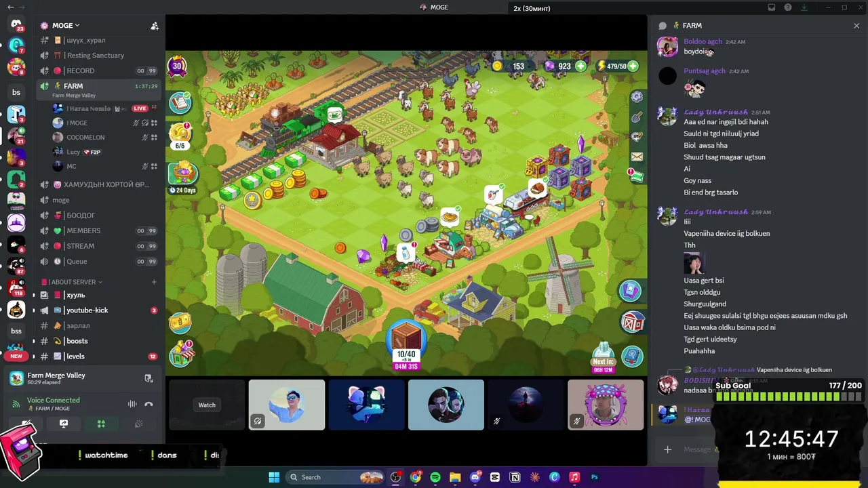Open Spotify from the taskbar
The image size is (868, 488).
click(435, 477)
